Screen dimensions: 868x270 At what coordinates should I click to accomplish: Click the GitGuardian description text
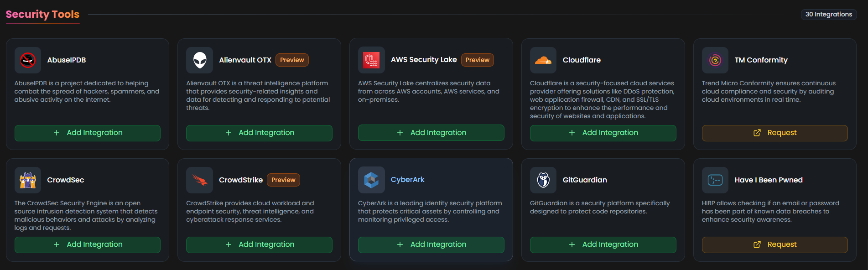(600, 208)
